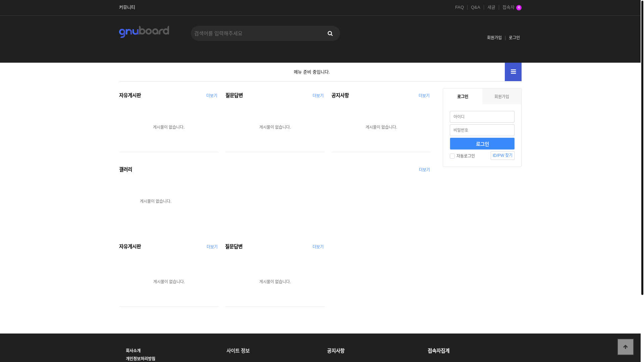
Task: Click the 커뮤니티 link in top bar
Action: 127,7
